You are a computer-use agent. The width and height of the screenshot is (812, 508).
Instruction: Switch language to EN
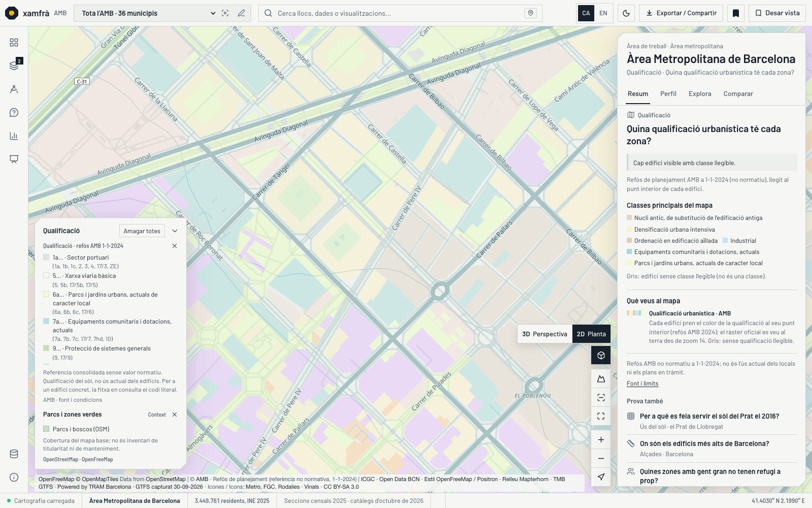(x=603, y=13)
